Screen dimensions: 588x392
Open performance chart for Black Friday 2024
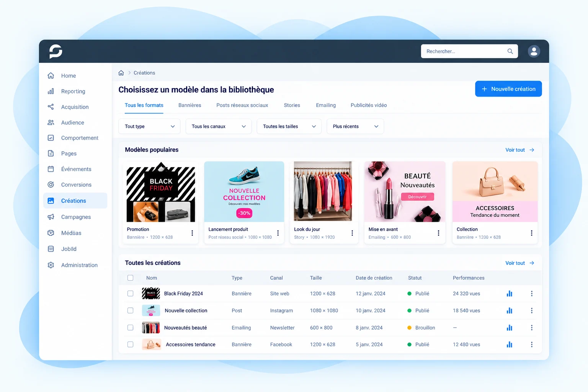pos(509,294)
